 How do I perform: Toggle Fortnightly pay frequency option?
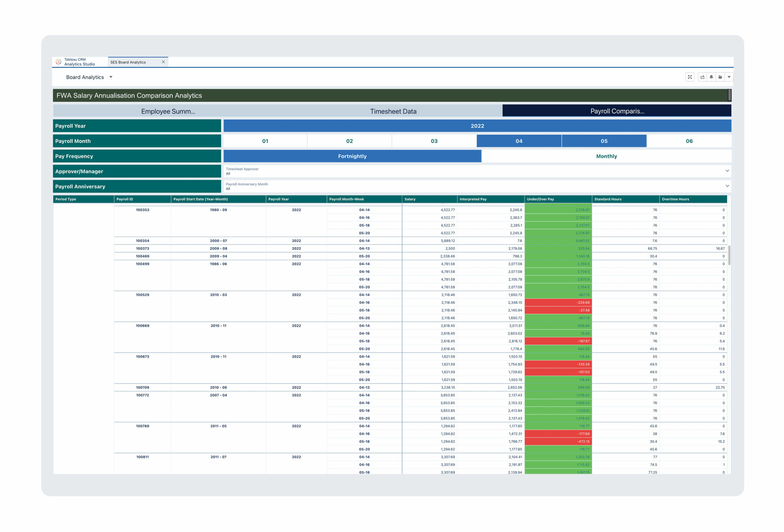coord(352,156)
